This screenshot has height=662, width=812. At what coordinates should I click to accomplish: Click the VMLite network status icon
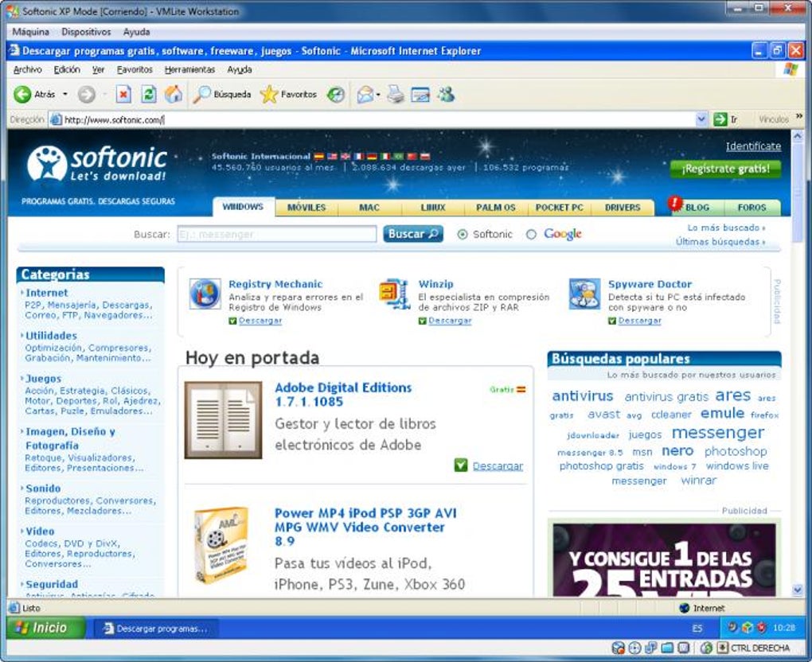(651, 648)
